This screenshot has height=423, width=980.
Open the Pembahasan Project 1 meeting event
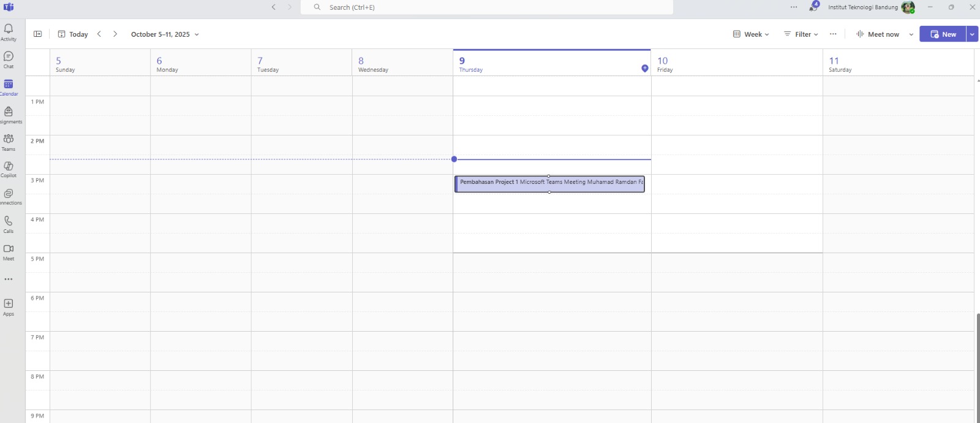click(549, 185)
